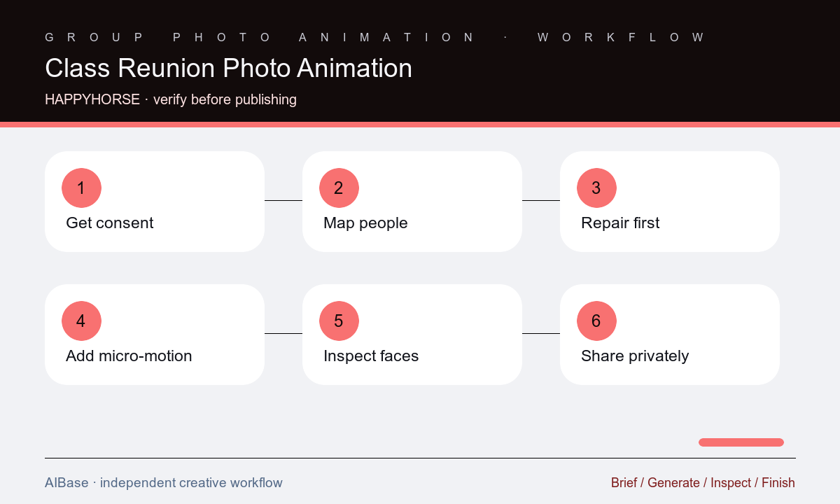Click the step 1 number circle

(81, 188)
